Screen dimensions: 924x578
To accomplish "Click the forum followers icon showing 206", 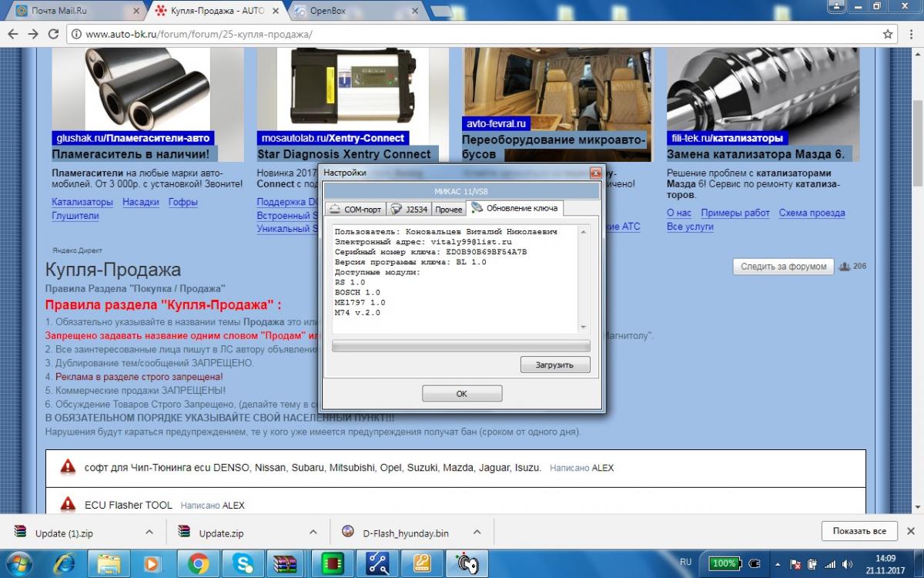I will point(845,267).
